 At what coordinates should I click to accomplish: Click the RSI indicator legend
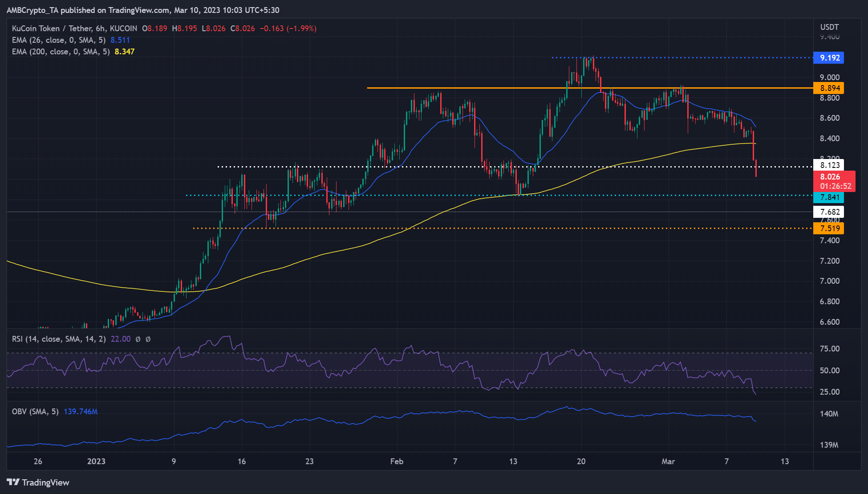coord(59,339)
